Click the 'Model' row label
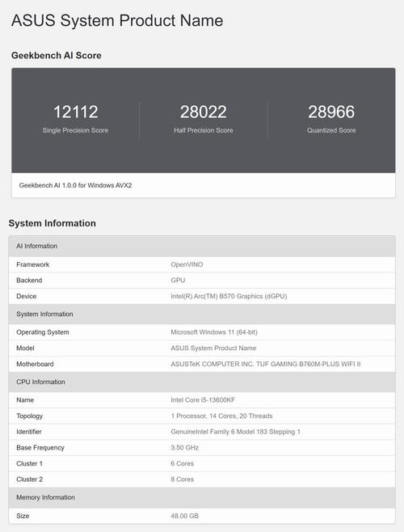 25,348
